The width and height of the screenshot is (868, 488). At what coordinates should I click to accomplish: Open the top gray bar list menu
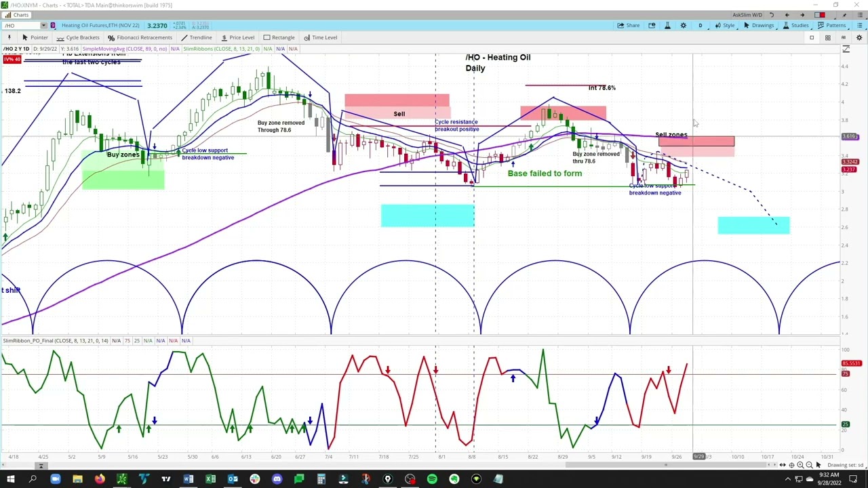859,15
